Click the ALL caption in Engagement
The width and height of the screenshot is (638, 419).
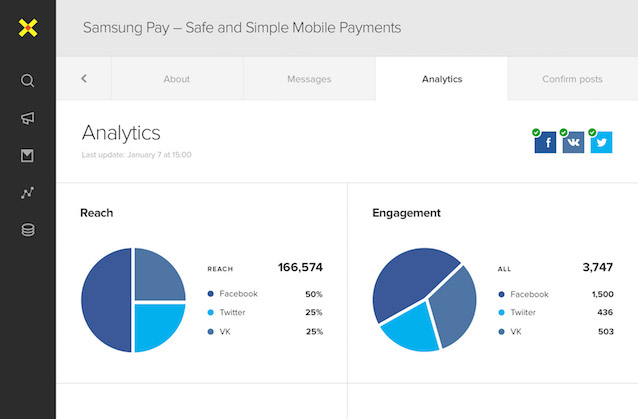click(504, 269)
